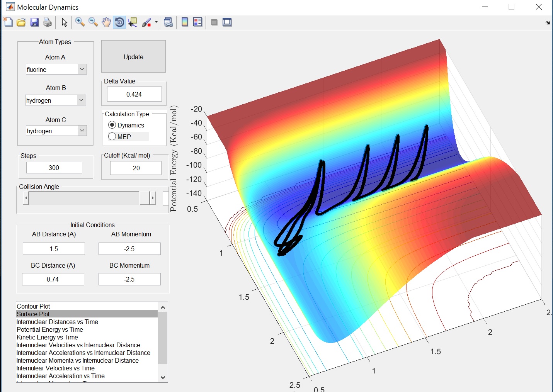Click the Print Figure icon
The height and width of the screenshot is (392, 553).
48,22
